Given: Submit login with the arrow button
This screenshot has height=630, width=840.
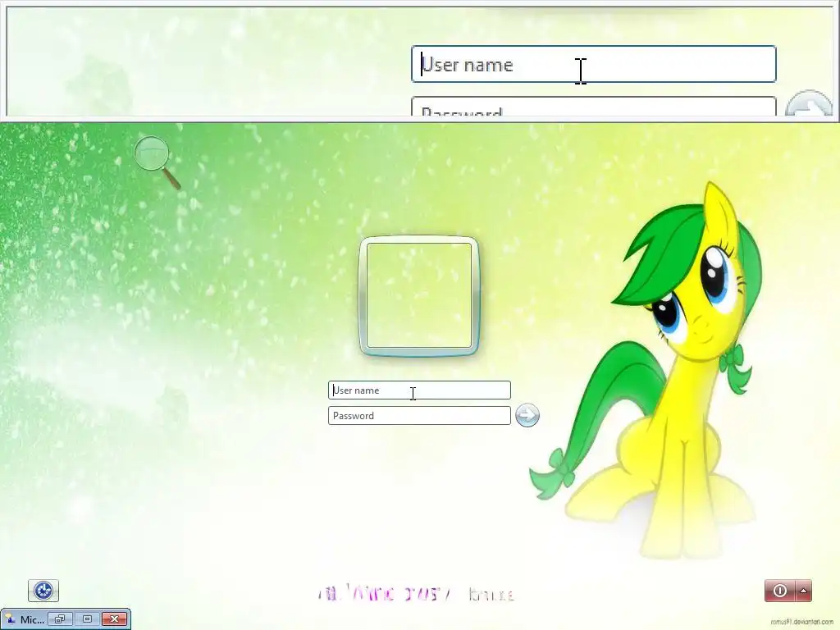Looking at the screenshot, I should pyautogui.click(x=527, y=415).
